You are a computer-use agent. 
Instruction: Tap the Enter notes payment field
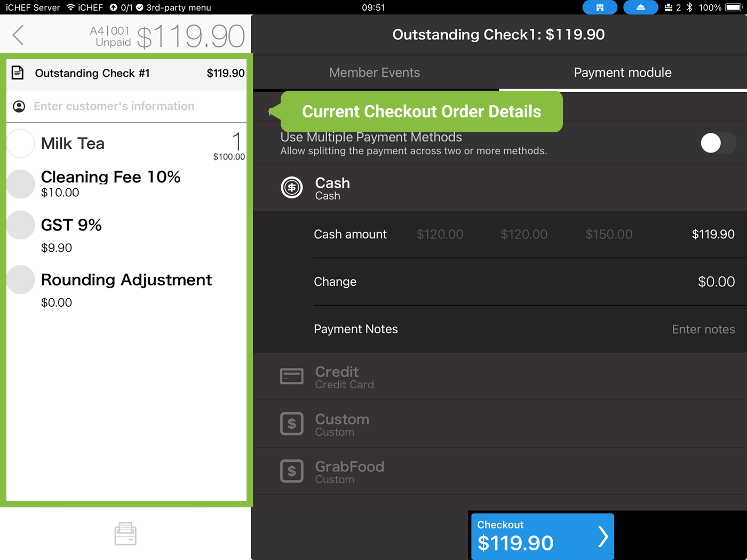pos(703,330)
